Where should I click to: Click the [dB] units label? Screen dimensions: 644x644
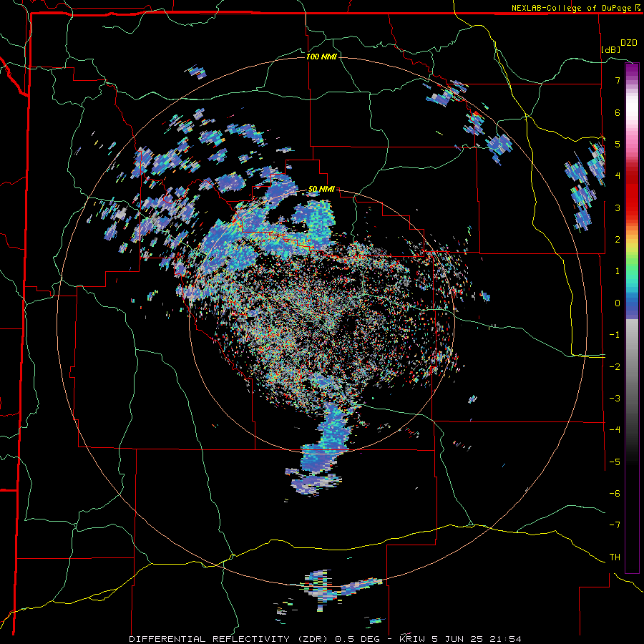pyautogui.click(x=611, y=49)
